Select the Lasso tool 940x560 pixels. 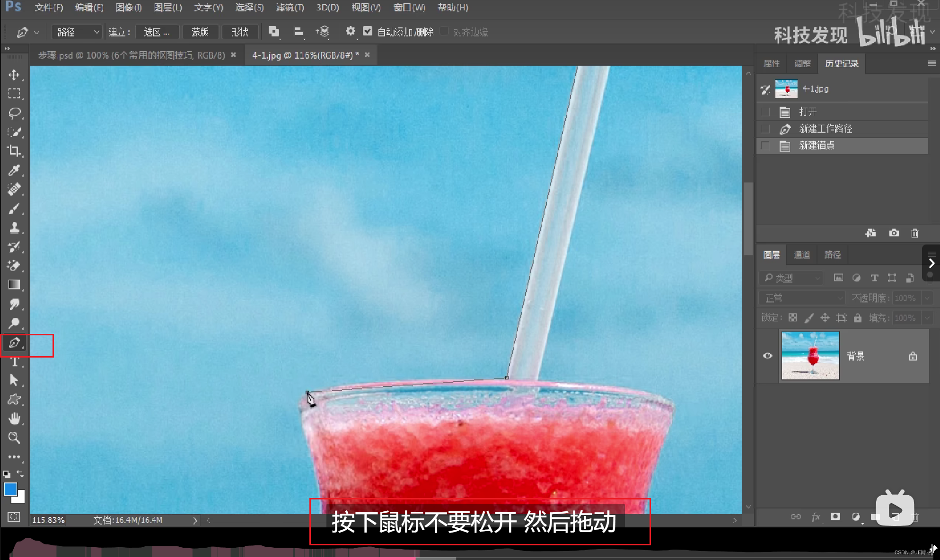coord(14,113)
